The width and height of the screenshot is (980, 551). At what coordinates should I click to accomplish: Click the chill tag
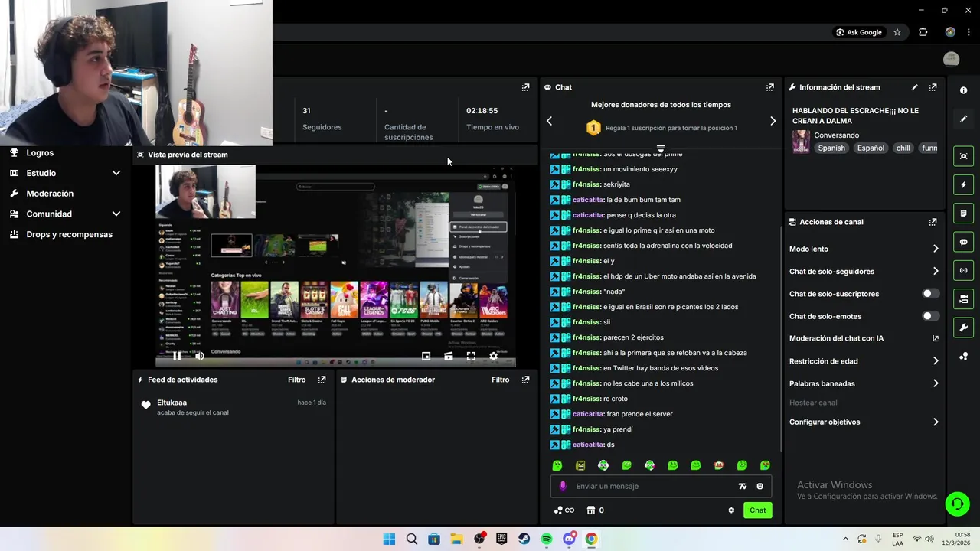903,148
